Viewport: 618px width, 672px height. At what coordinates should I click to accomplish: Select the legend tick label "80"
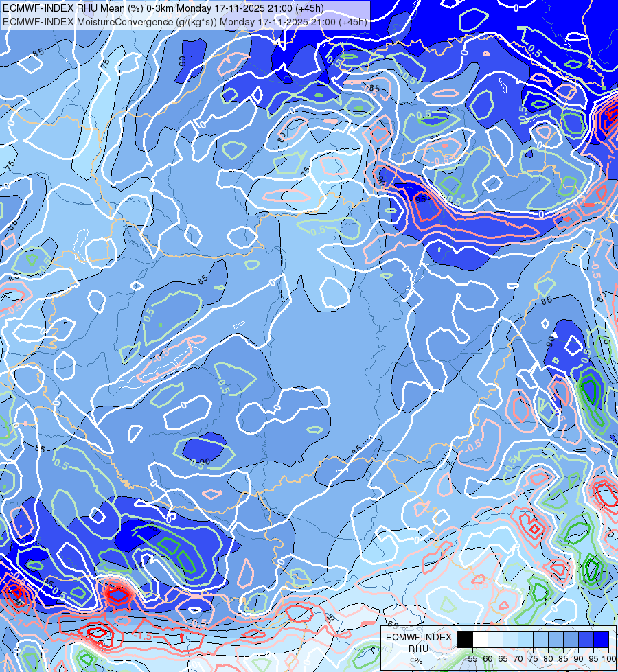548,659
